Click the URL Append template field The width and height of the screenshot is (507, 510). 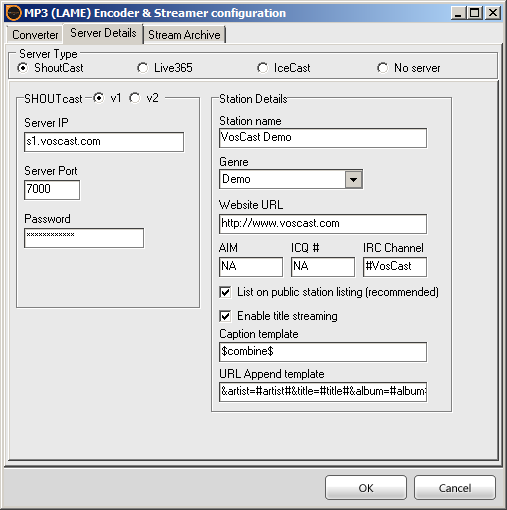323,392
